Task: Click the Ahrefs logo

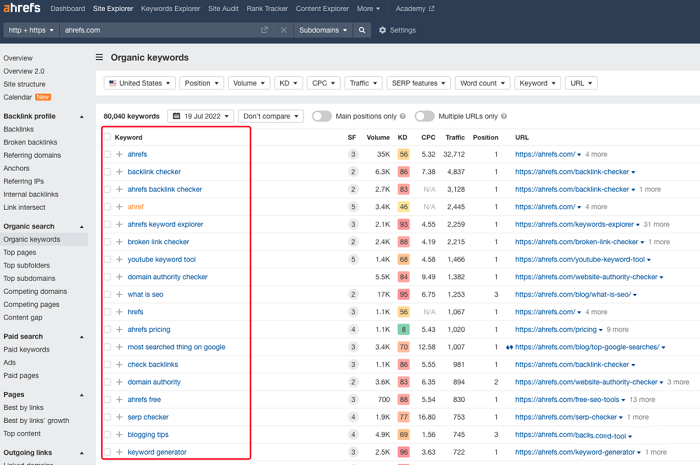Action: [23, 8]
